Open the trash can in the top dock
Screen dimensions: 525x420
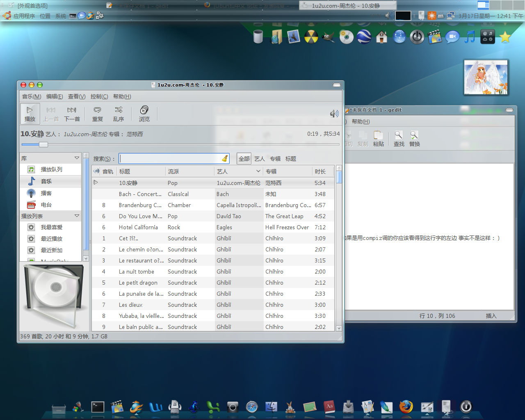click(258, 37)
